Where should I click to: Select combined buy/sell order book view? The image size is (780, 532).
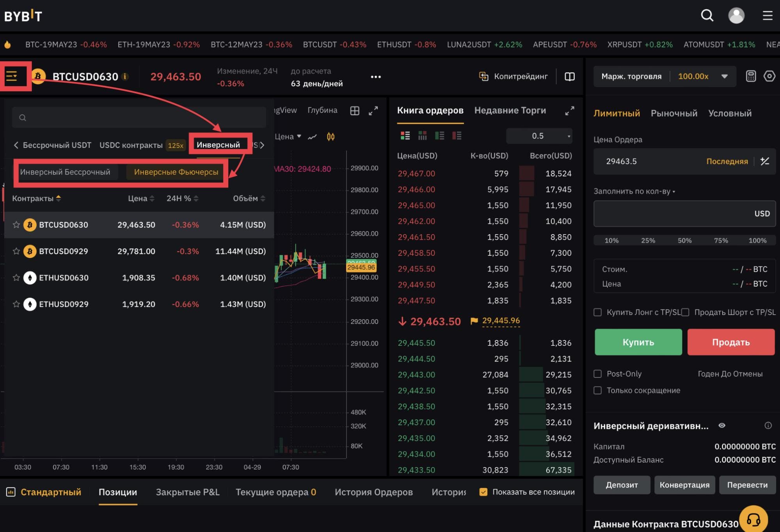pos(405,136)
